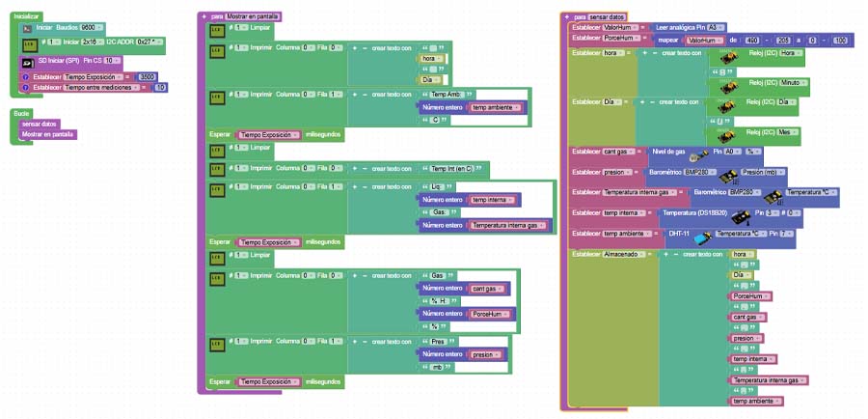The height and width of the screenshot is (419, 868).
Task: Open mutator icon on 'para sensar datos' header
Action: click(566, 17)
